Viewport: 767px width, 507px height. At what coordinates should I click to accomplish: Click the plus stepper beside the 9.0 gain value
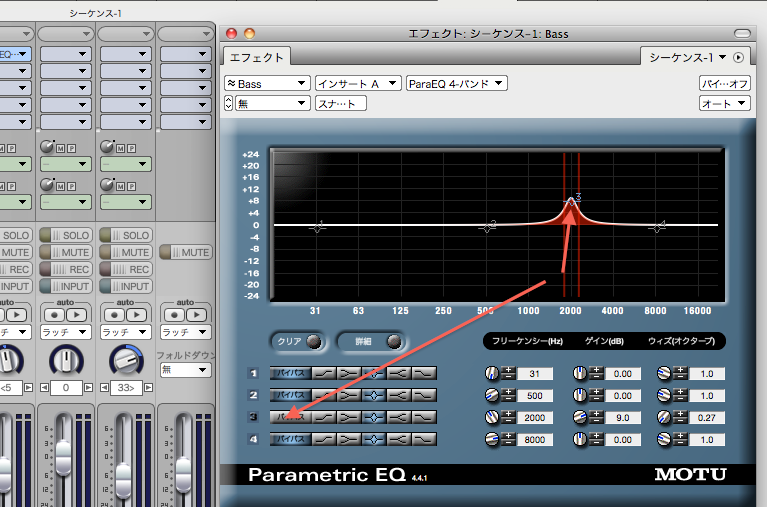click(x=596, y=415)
